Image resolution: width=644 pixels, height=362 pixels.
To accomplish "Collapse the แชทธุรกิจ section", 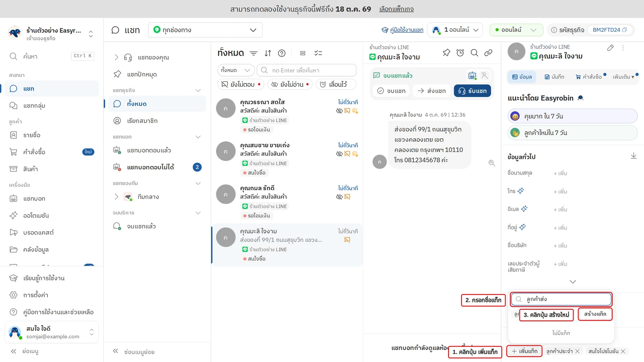I will click(x=198, y=90).
